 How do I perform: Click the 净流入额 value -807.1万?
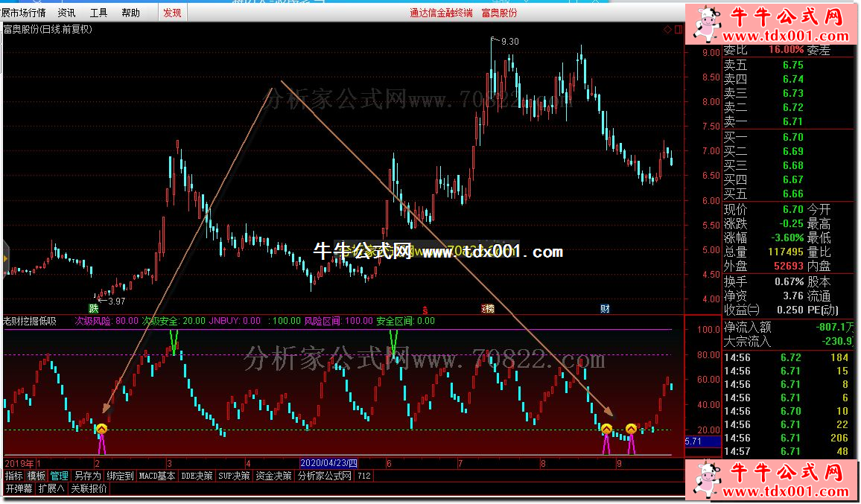click(835, 328)
